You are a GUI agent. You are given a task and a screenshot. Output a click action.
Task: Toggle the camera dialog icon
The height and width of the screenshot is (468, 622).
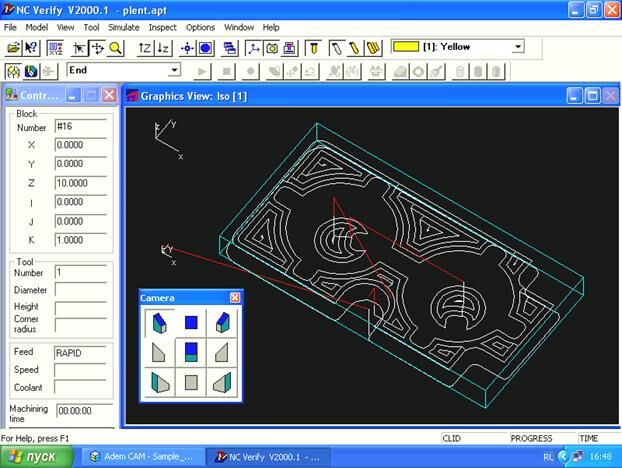pyautogui.click(x=272, y=48)
